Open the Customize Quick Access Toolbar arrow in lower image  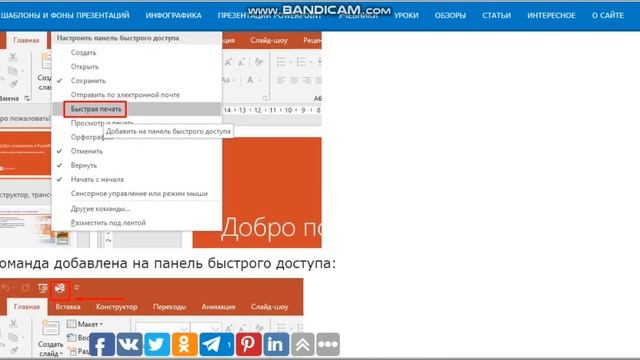[77, 288]
